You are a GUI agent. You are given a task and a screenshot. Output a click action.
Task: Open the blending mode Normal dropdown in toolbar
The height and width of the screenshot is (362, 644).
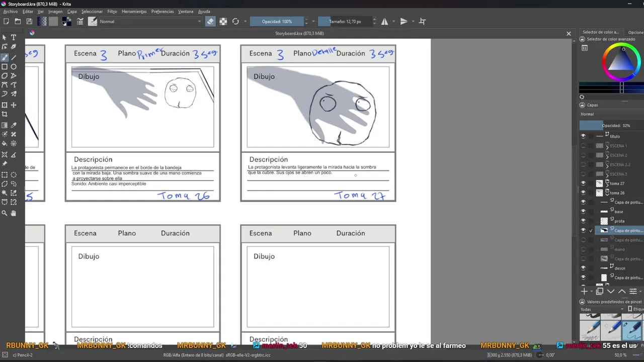[x=150, y=21]
